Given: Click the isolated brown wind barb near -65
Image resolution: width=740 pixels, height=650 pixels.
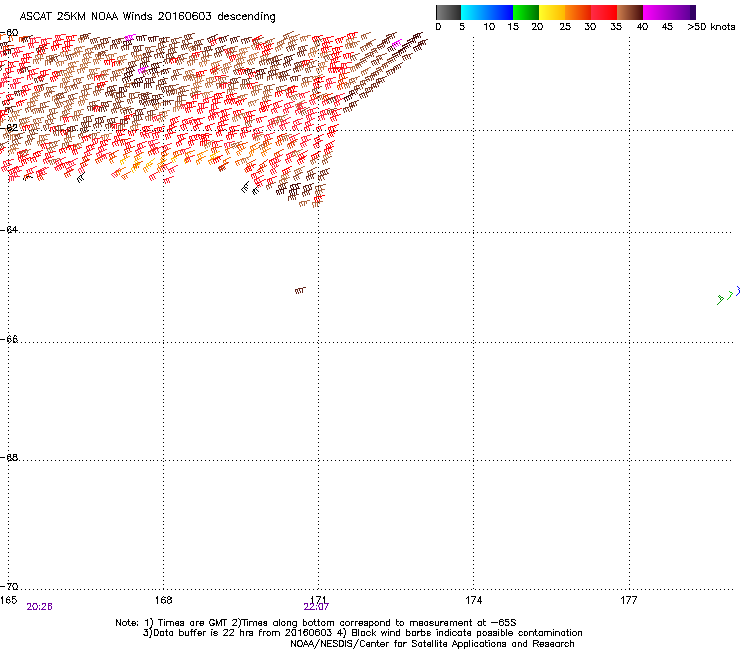Looking at the screenshot, I should (300, 290).
